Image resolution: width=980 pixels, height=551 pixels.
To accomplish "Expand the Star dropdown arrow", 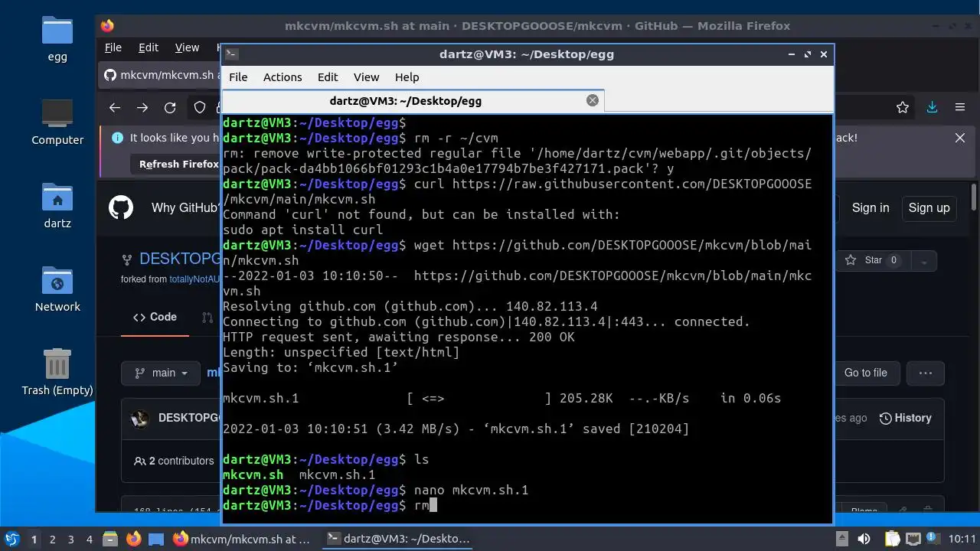I will 924,260.
